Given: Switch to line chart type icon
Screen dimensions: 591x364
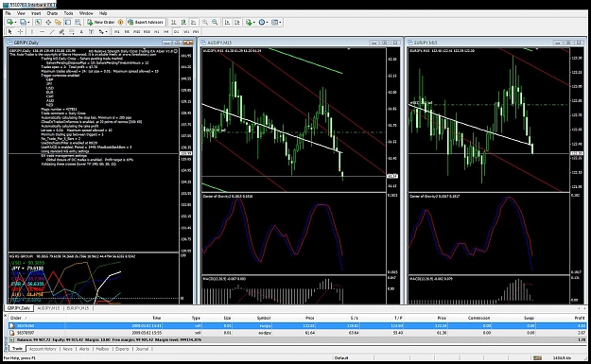Looking at the screenshot, I should point(193,23).
